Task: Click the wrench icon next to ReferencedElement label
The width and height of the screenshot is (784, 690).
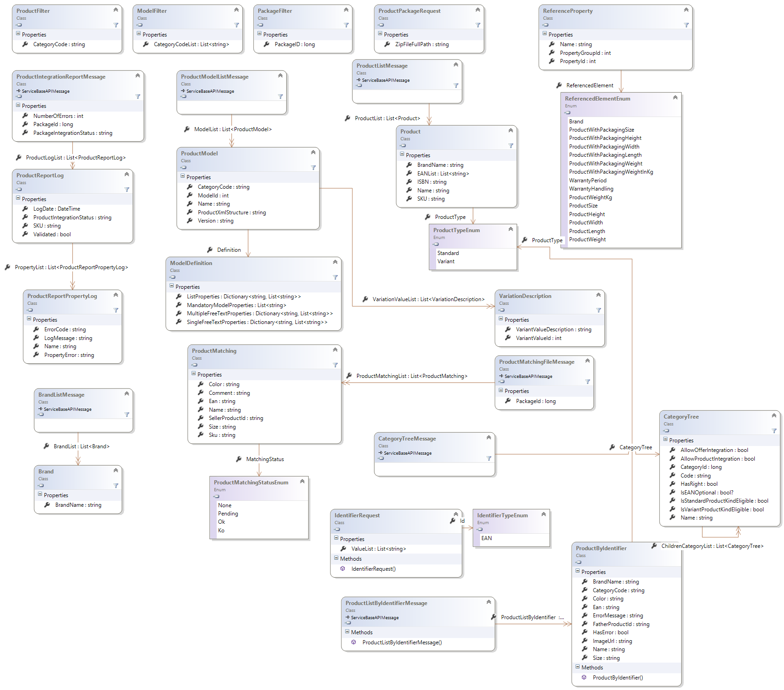Action: coord(559,85)
